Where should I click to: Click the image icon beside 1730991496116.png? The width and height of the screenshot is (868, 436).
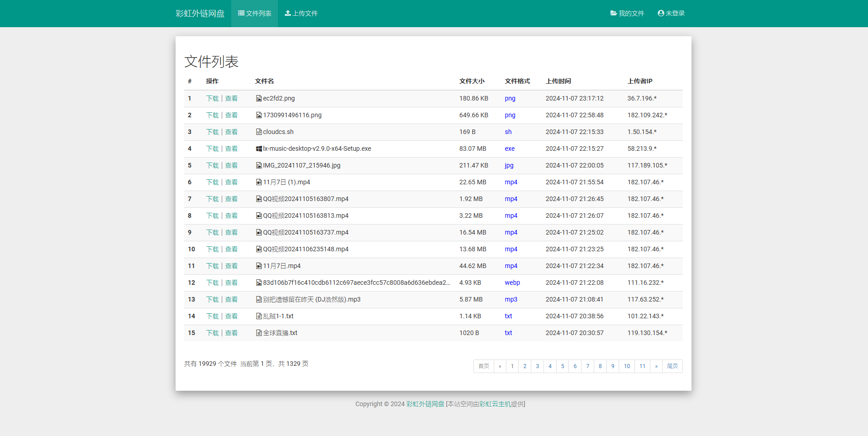click(259, 115)
